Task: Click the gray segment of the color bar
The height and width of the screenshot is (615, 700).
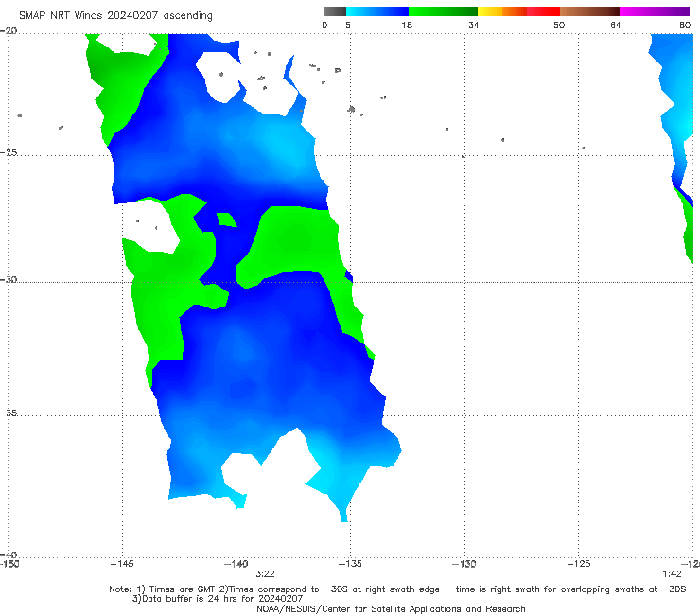Action: click(334, 11)
